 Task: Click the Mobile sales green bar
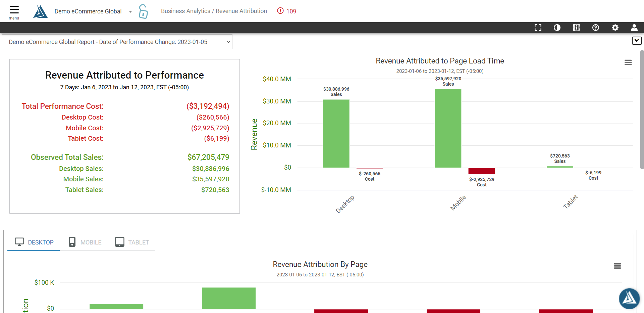pos(448,128)
